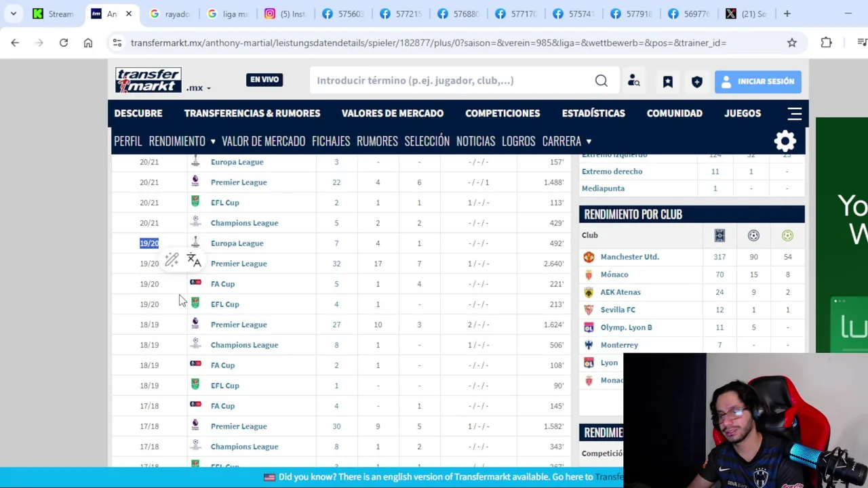Viewport: 868px width, 488px height.
Task: Switch to the FICHAJES tab
Action: 331,141
